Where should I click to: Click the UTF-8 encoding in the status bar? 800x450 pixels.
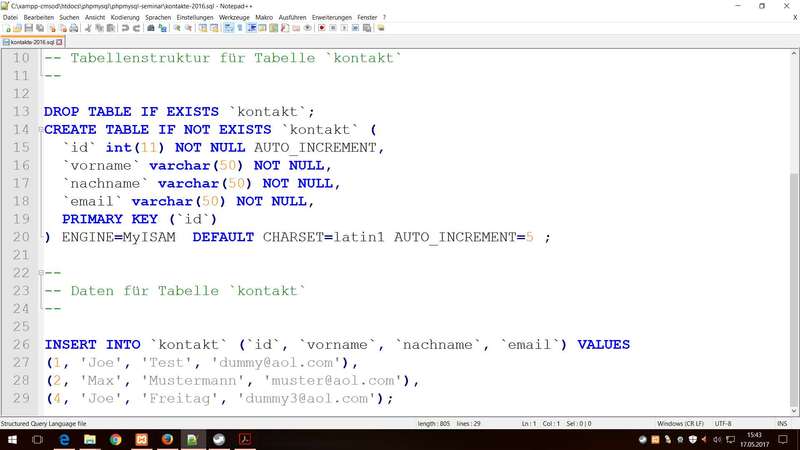pyautogui.click(x=723, y=423)
